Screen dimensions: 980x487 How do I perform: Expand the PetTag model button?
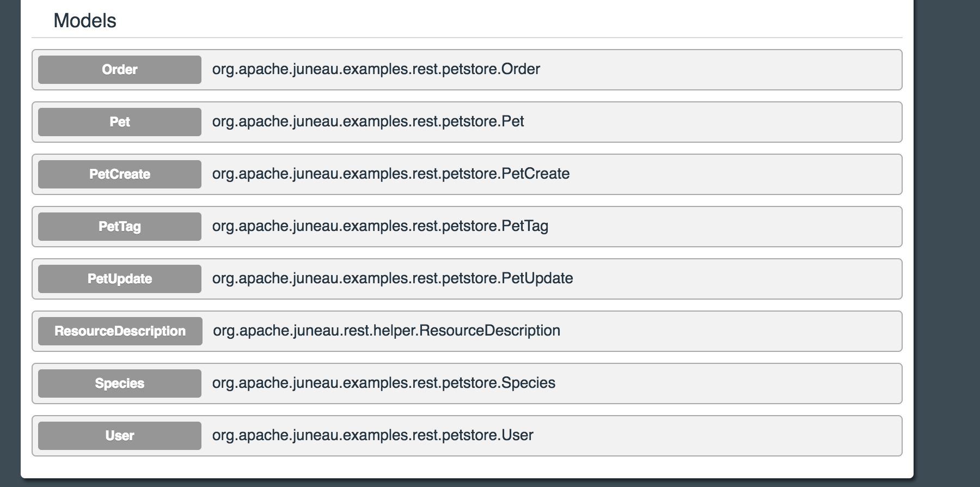(119, 227)
